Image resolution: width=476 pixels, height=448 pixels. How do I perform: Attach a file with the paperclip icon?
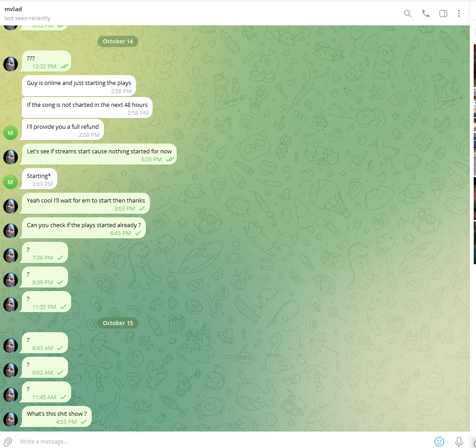8,442
